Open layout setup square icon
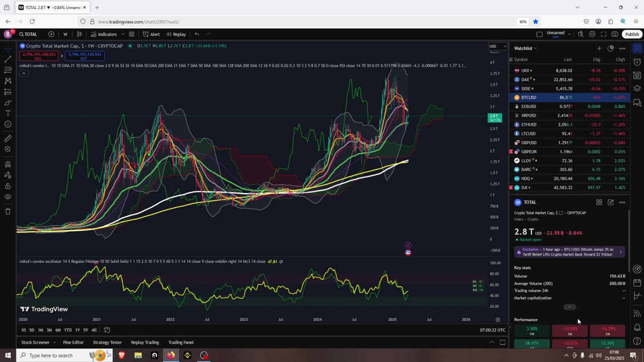 [x=539, y=34]
